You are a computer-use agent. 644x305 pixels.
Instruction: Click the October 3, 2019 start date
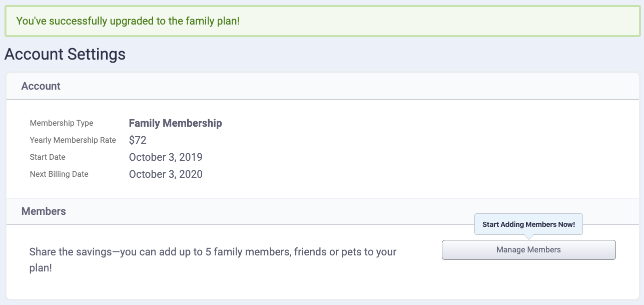166,157
